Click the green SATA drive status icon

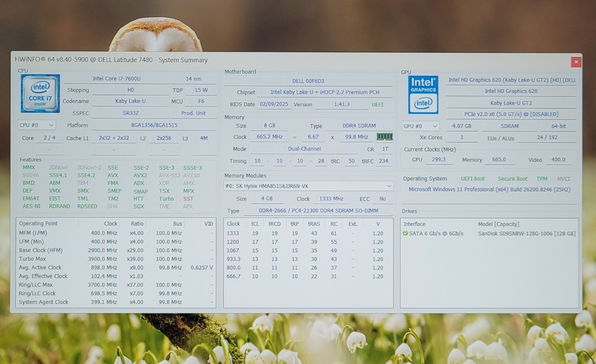click(x=405, y=233)
